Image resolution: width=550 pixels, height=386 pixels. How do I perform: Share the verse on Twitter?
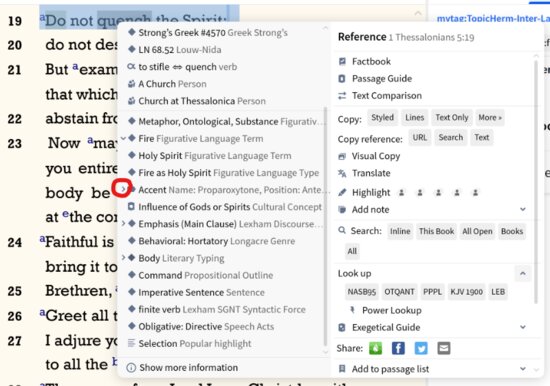(421, 348)
